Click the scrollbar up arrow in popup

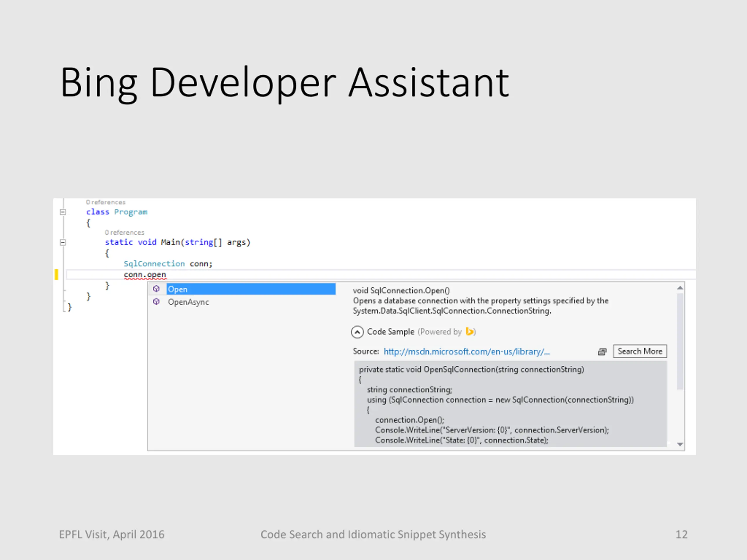click(680, 288)
